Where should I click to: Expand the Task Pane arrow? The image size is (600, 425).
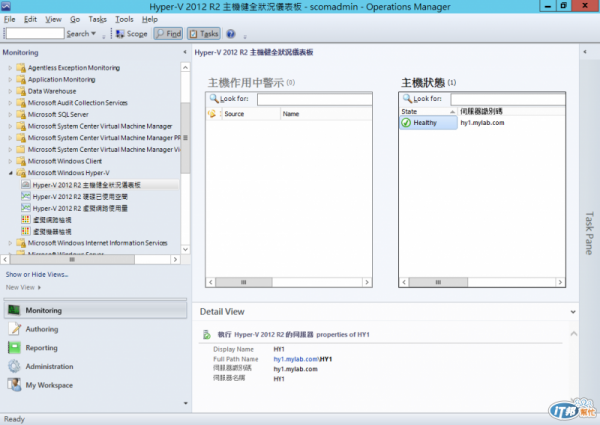click(585, 52)
